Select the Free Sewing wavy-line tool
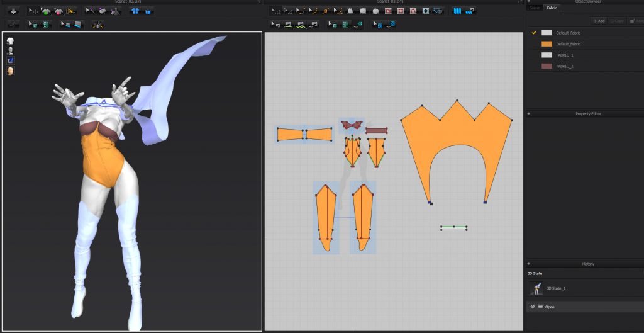The width and height of the screenshot is (644, 333). pos(301,25)
